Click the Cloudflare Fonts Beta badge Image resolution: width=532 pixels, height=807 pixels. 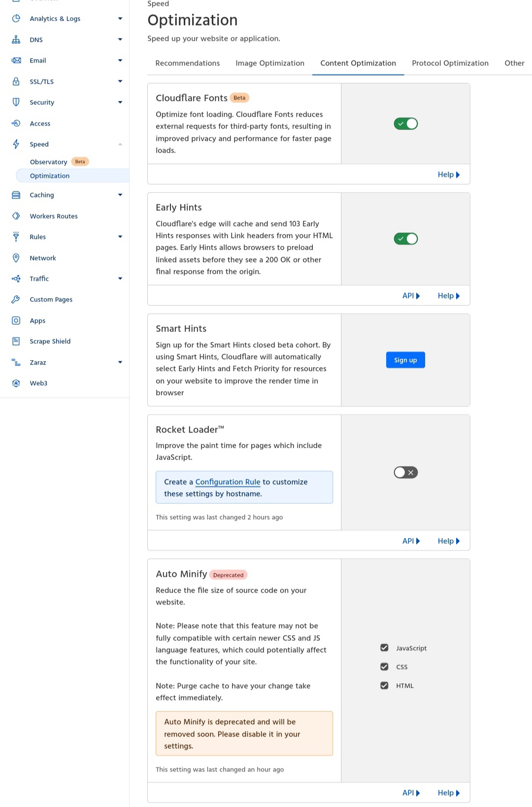coord(239,98)
